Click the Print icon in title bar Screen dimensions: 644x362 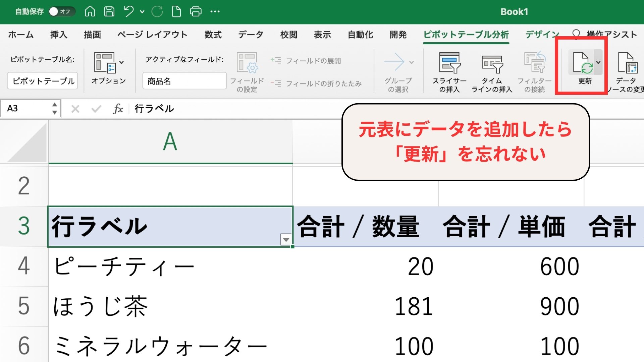(196, 11)
